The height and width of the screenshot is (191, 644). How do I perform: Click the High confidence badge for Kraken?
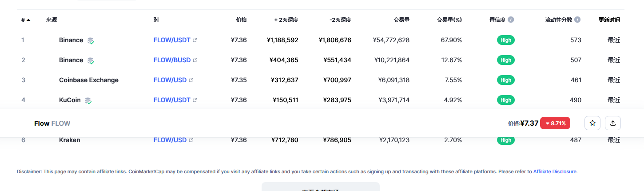[506, 140]
